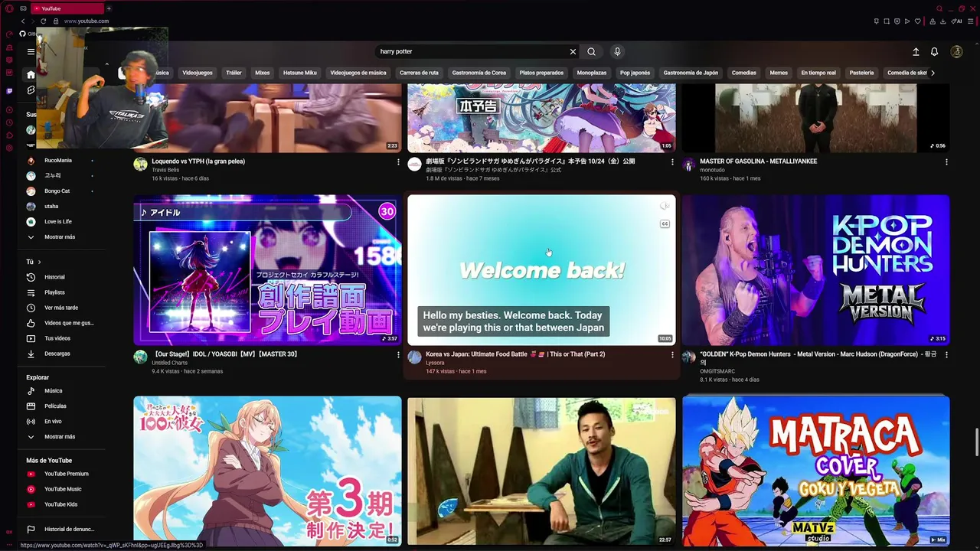Open the Our Stage IDOL YOASOBI thumbnail

coord(267,269)
